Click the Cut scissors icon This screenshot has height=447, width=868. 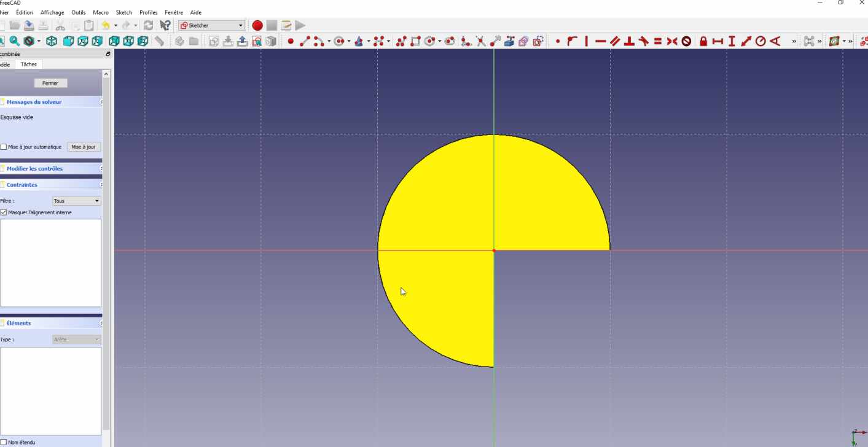[60, 25]
